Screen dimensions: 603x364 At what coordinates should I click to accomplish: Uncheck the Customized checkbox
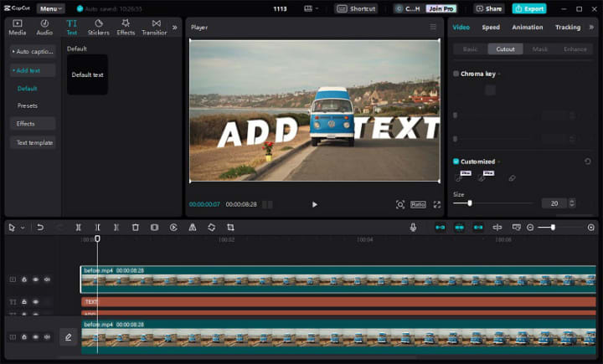(456, 161)
